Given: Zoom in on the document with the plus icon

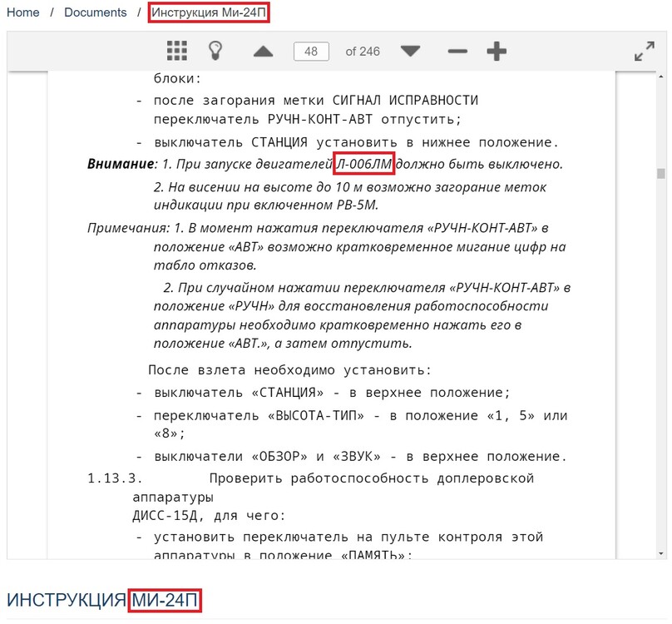Looking at the screenshot, I should tap(497, 51).
